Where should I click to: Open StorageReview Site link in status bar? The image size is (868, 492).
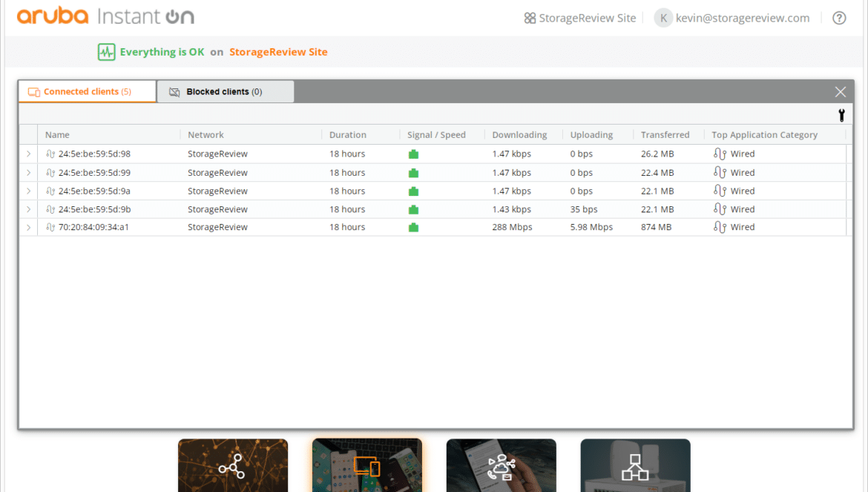point(278,52)
